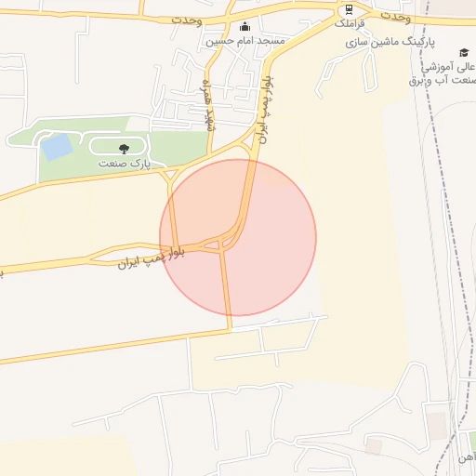Select the قراملک train station icon
Viewport: 476px width, 476px height.
tap(349, 9)
